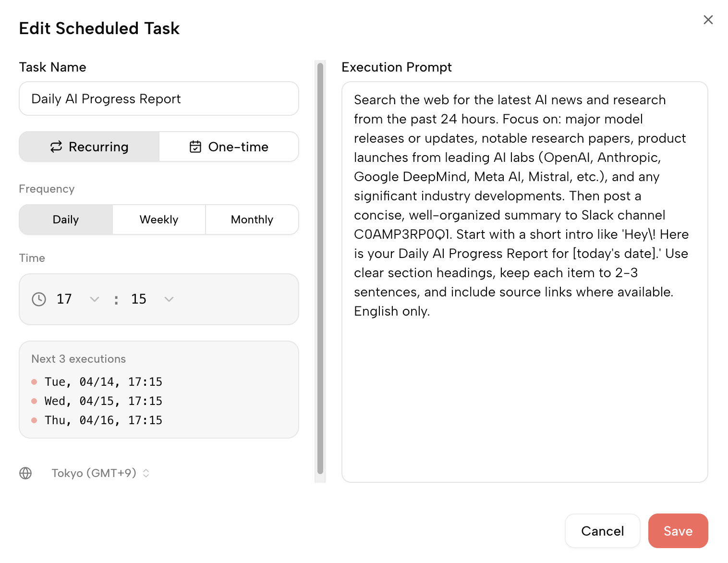Select the Recurring schedule type
728x563 pixels.
(x=89, y=147)
